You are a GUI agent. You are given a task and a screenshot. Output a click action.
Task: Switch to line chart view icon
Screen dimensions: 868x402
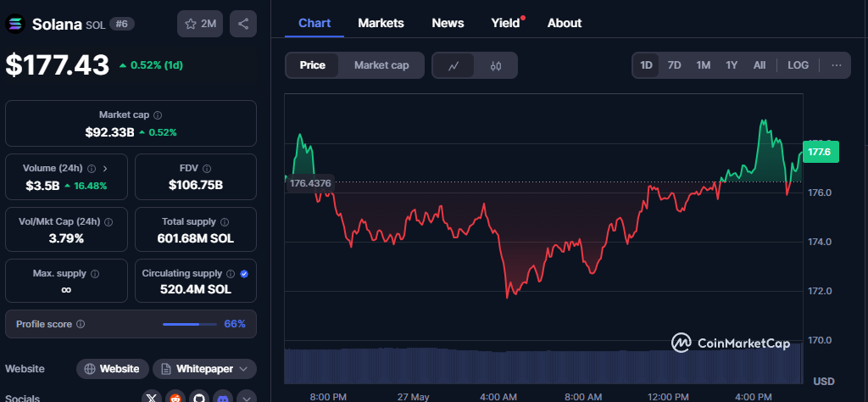tap(453, 65)
